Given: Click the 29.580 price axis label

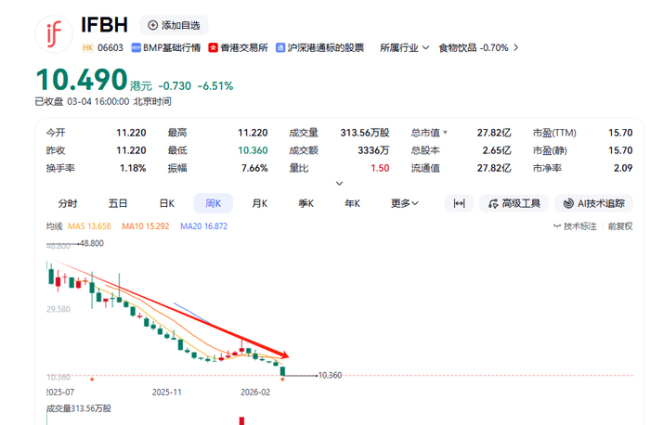Looking at the screenshot, I should [x=58, y=309].
